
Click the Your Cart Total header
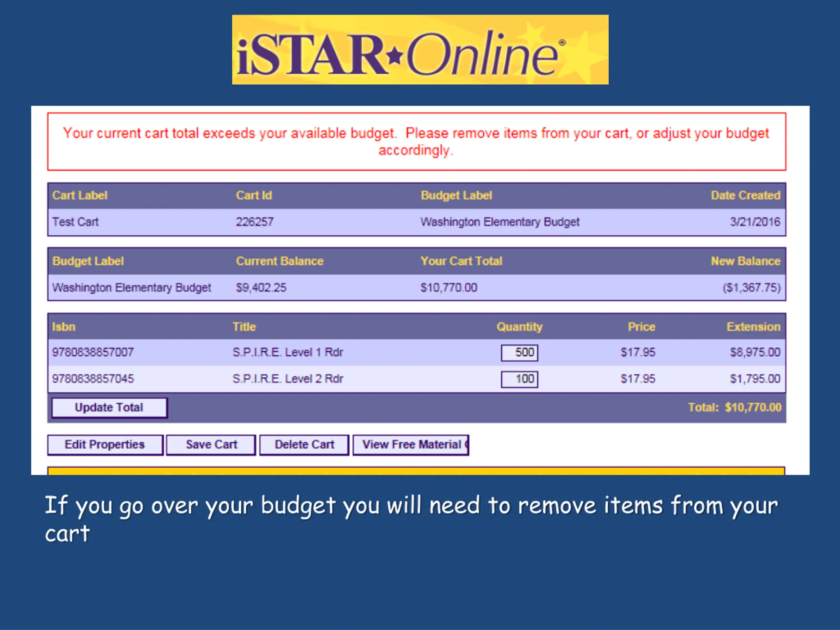pyautogui.click(x=461, y=261)
